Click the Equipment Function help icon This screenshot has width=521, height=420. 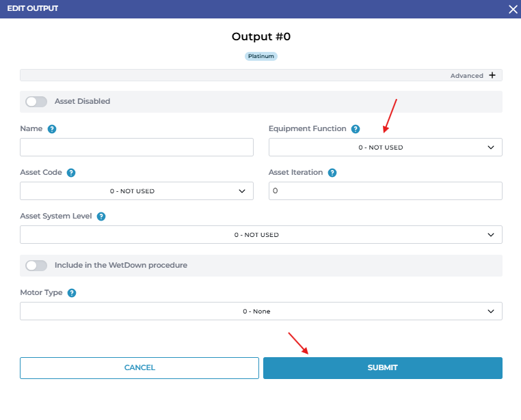click(354, 129)
